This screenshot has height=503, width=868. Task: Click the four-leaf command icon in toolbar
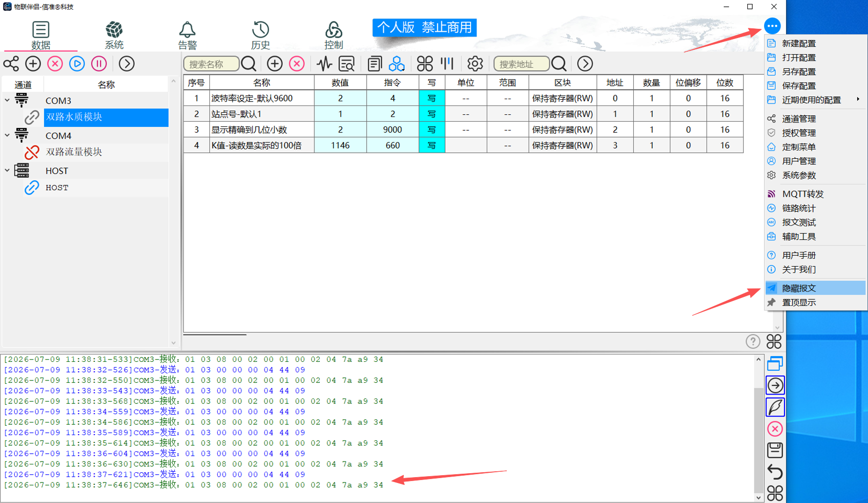425,63
